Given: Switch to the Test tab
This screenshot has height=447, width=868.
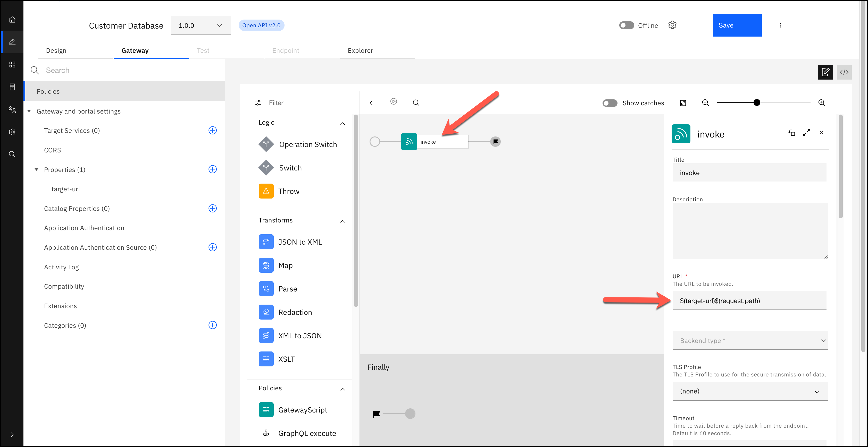Looking at the screenshot, I should [203, 50].
